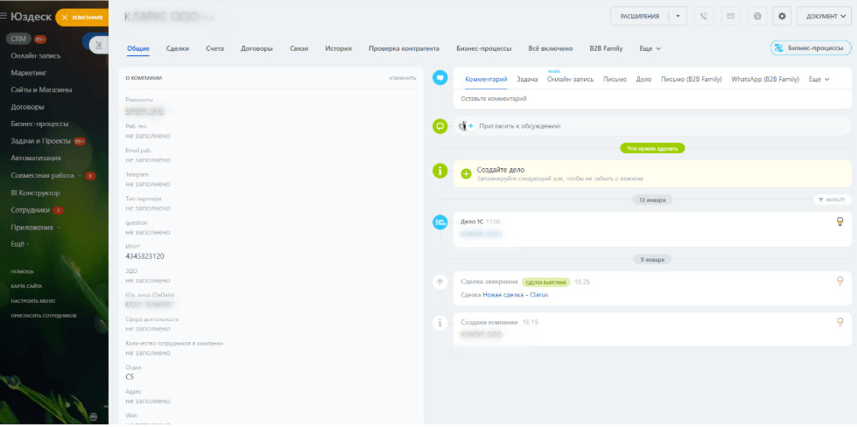
Task: Open the phone call icon in header
Action: pos(704,16)
